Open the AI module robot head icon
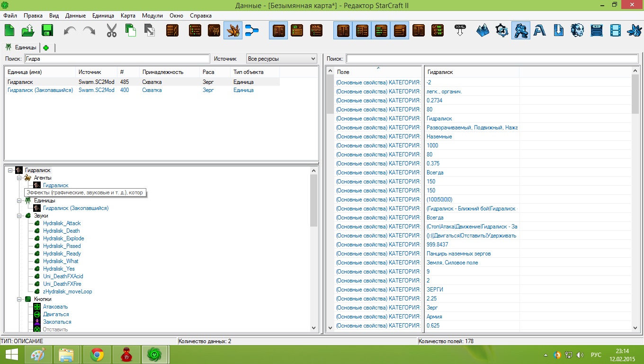This screenshot has width=644, height=364. (577, 31)
